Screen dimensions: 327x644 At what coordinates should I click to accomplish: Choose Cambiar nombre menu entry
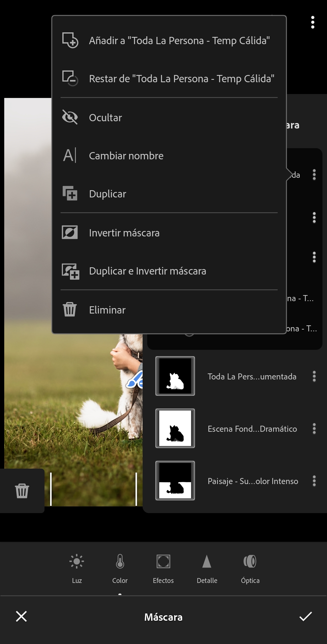pos(169,156)
